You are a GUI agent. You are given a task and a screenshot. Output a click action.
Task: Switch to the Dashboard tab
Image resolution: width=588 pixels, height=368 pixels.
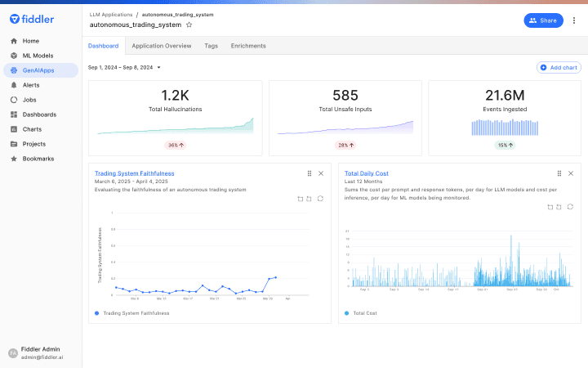[103, 46]
